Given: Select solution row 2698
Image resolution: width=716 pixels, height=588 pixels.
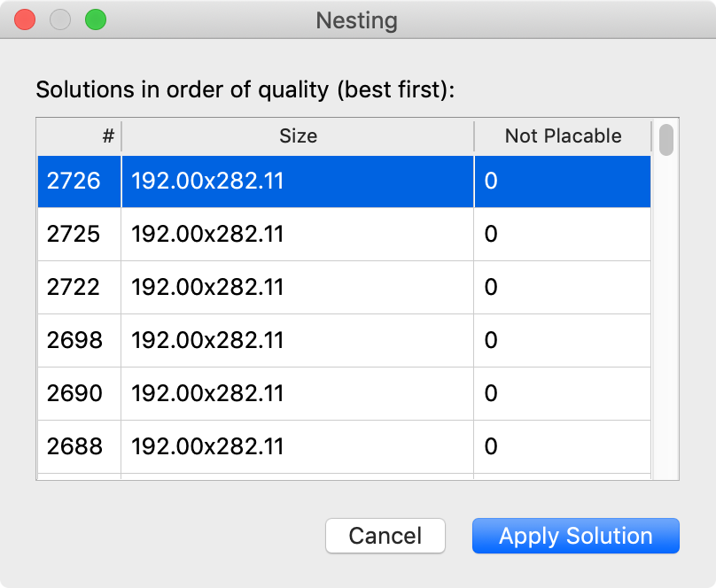Looking at the screenshot, I should point(74,340).
